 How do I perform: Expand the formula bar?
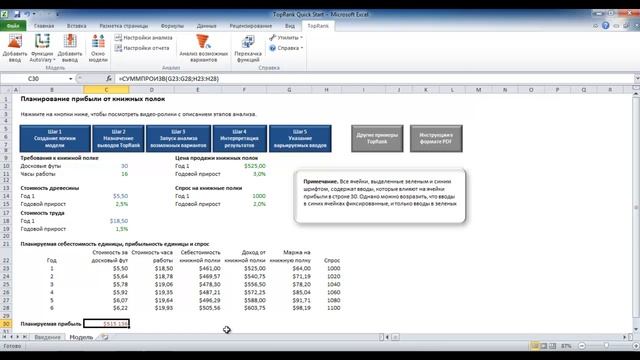click(x=637, y=78)
